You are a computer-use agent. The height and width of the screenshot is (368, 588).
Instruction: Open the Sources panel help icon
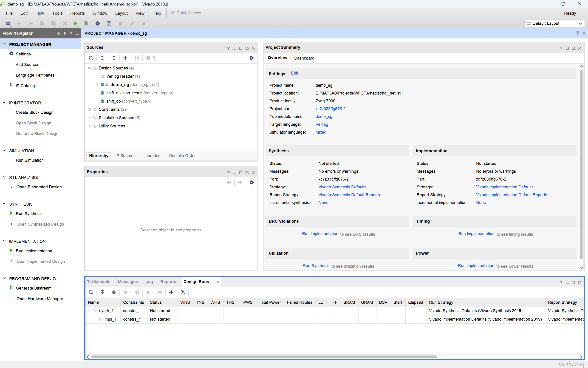pos(228,48)
